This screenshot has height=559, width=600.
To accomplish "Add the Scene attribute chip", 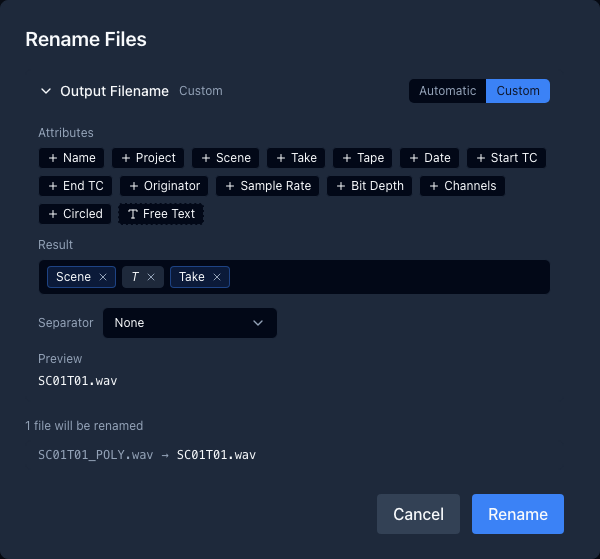I will (225, 158).
